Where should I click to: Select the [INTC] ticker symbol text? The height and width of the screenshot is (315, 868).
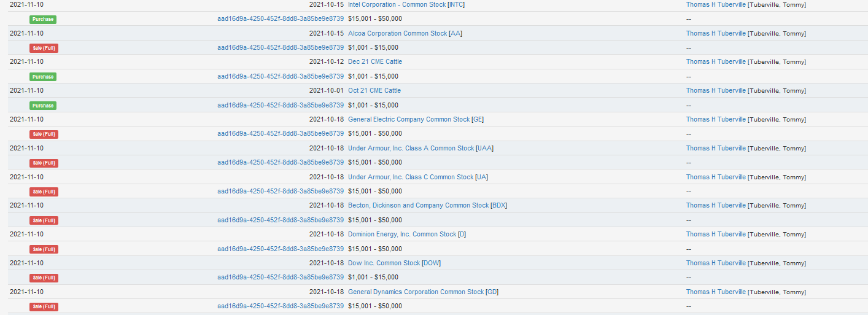coord(457,4)
